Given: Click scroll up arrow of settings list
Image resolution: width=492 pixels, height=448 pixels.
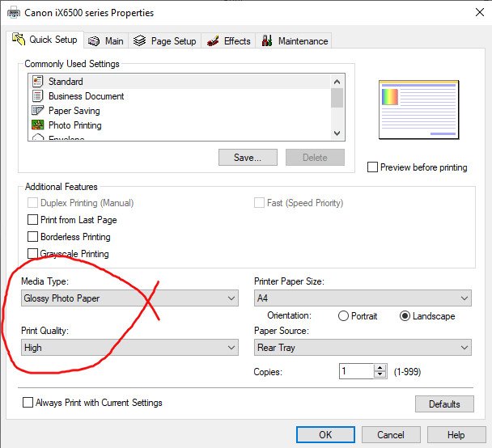Looking at the screenshot, I should point(337,82).
